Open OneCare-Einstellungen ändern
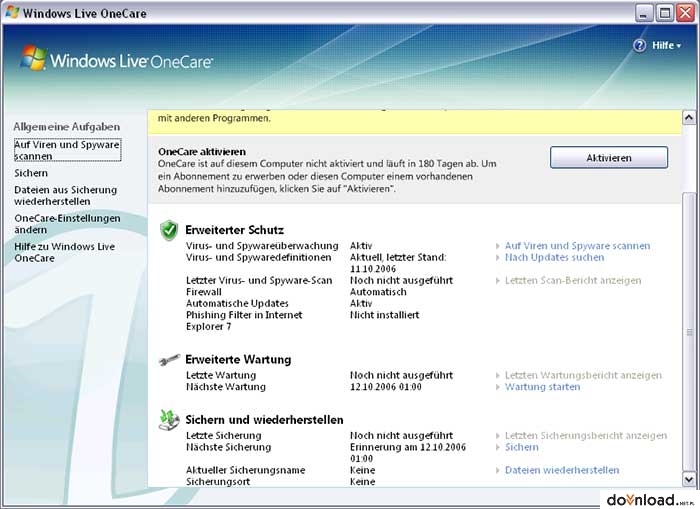The height and width of the screenshot is (509, 700). (x=67, y=224)
